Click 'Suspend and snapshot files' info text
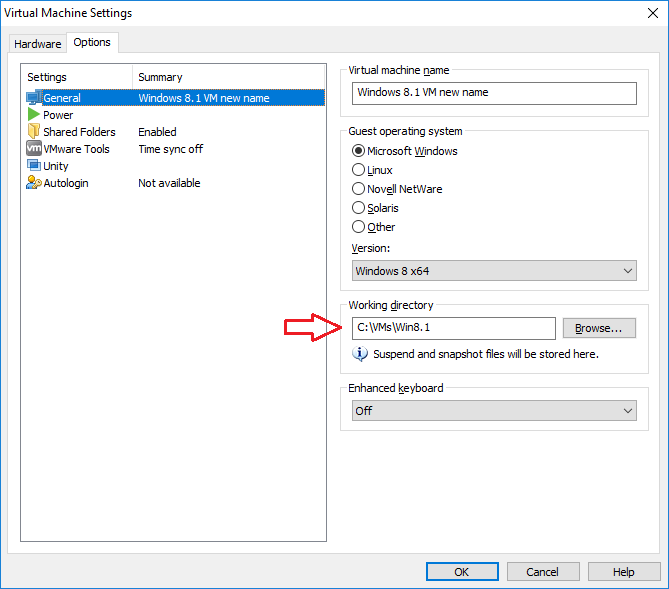This screenshot has height=589, width=669. tap(486, 354)
